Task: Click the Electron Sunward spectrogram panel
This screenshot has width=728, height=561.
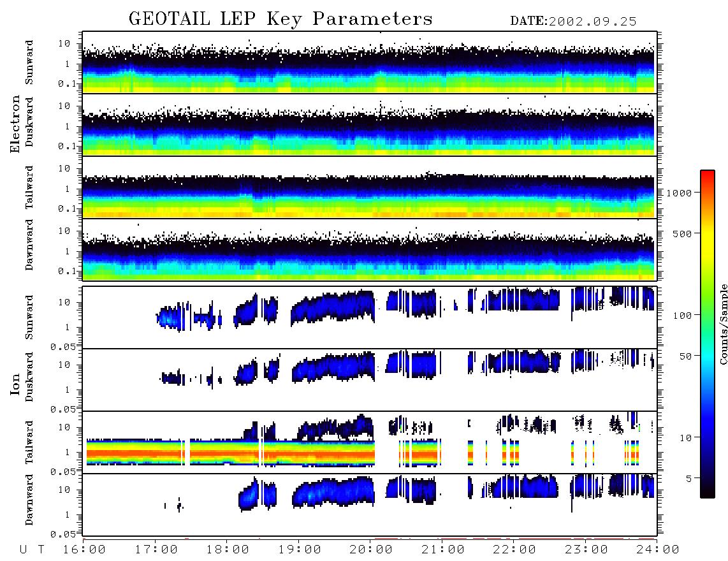Action: tap(370, 62)
